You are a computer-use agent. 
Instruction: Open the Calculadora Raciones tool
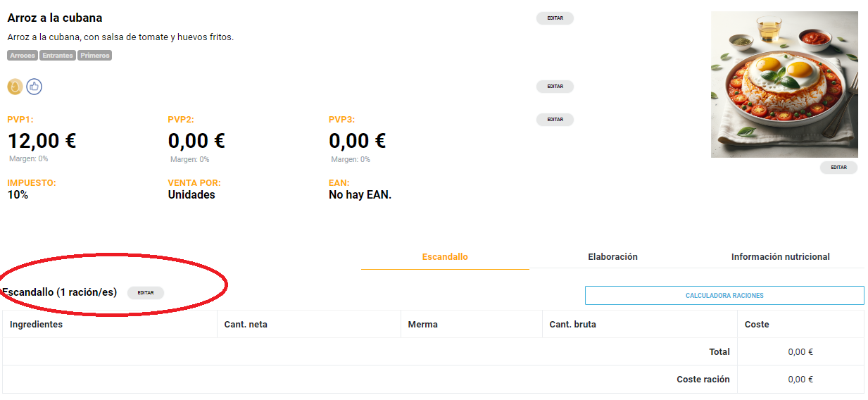click(x=724, y=296)
